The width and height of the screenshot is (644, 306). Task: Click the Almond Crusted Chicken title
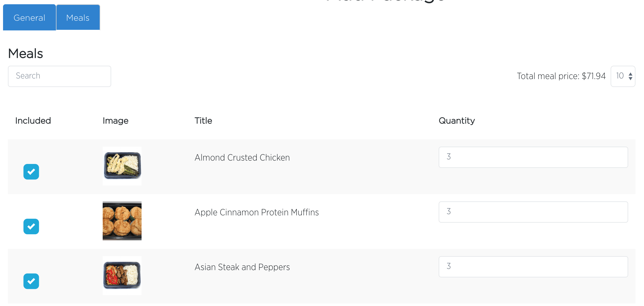tap(242, 158)
